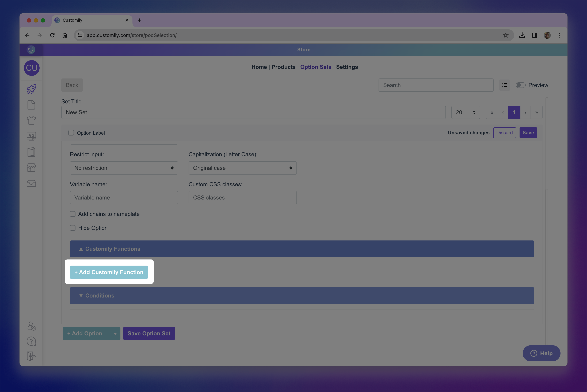Open the Settings nav item

click(x=347, y=67)
